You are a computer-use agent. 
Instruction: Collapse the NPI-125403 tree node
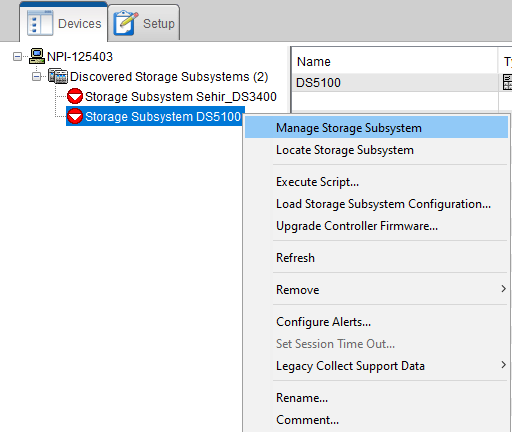coord(17,56)
